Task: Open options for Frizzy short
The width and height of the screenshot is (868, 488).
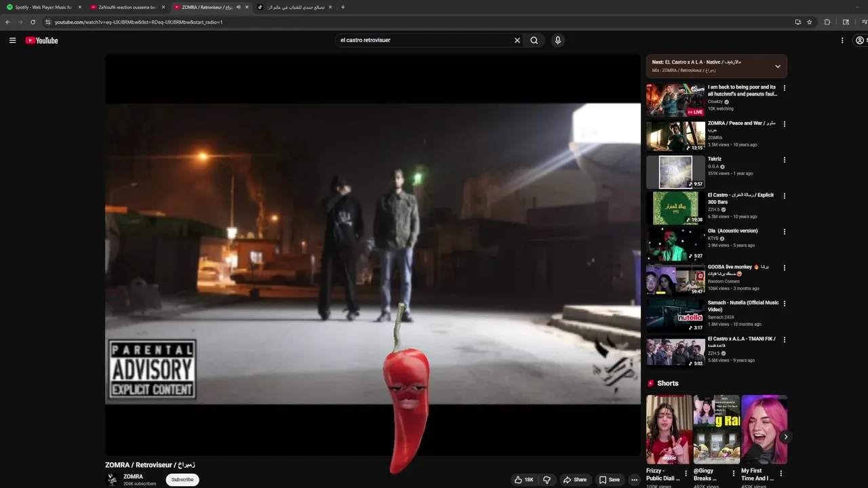Action: coord(686,473)
